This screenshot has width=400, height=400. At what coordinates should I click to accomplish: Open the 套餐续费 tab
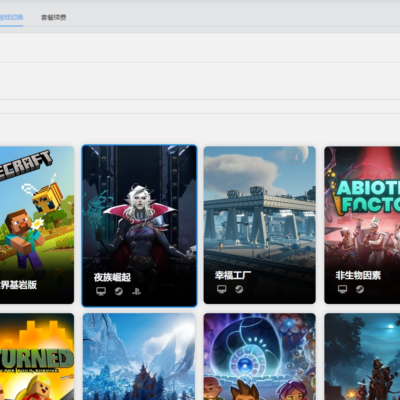click(x=53, y=17)
